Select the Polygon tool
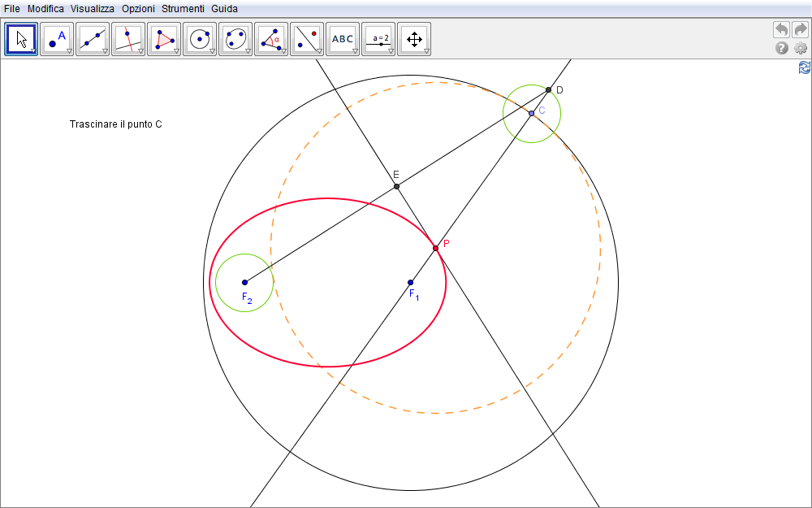 pos(164,38)
